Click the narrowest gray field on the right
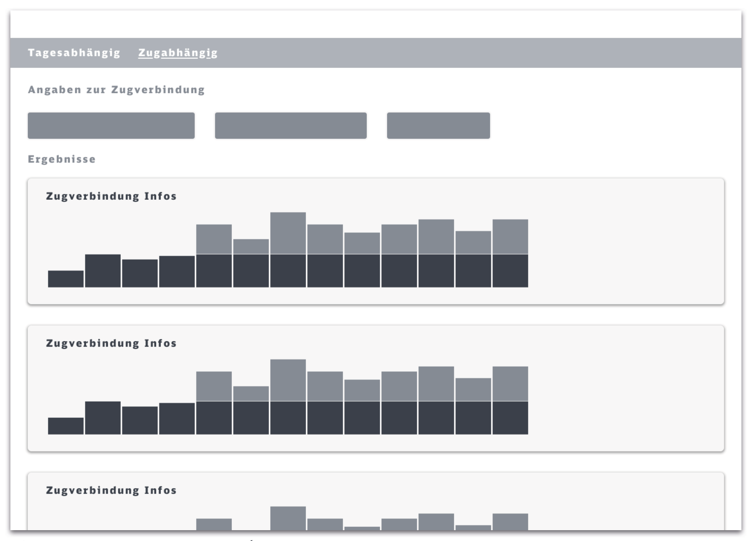This screenshot has width=756, height=541. pyautogui.click(x=438, y=125)
